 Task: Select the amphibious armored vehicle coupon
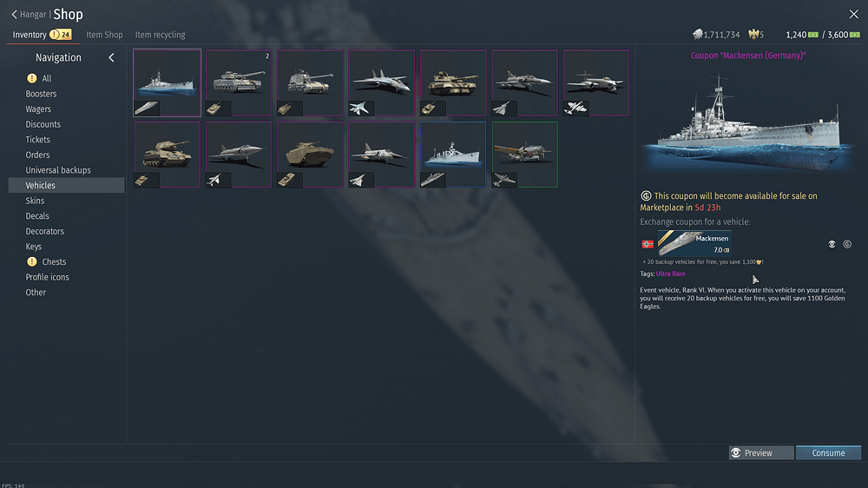(x=310, y=155)
